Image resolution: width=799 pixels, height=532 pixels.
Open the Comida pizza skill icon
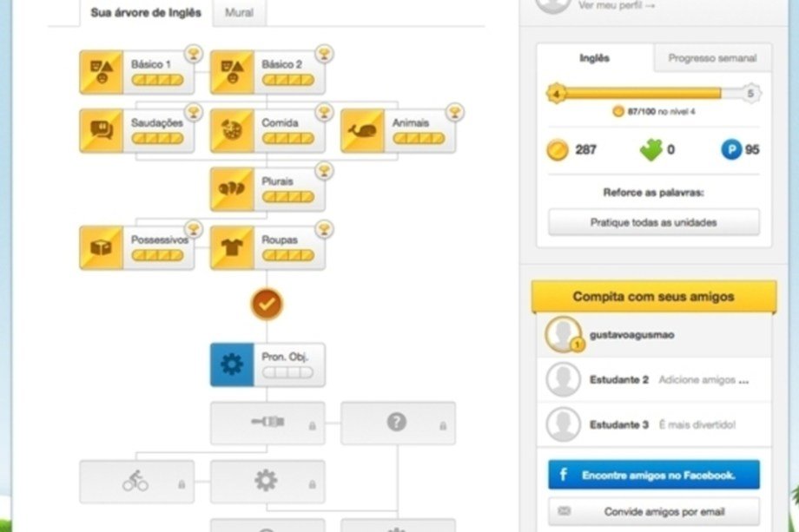pos(233,131)
